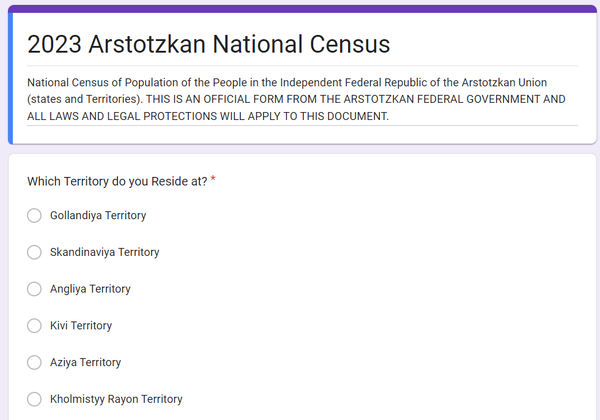Click the purple band atop the header card

pos(300,9)
